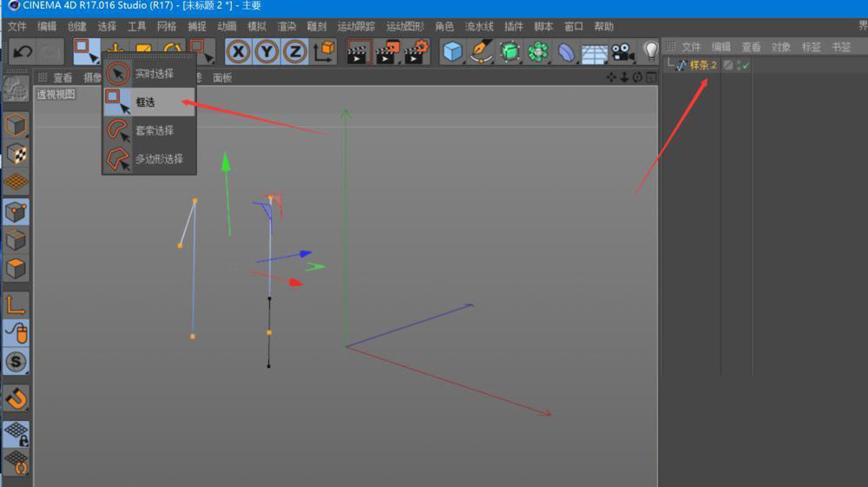Toggle Locked Workplane grid icon
Viewport: 868px width, 487px height.
(16, 434)
